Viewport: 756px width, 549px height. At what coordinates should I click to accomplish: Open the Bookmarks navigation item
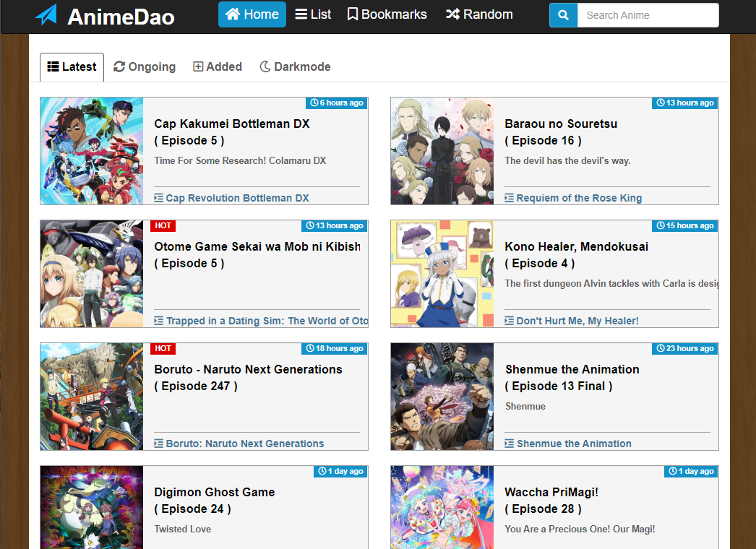pyautogui.click(x=387, y=14)
